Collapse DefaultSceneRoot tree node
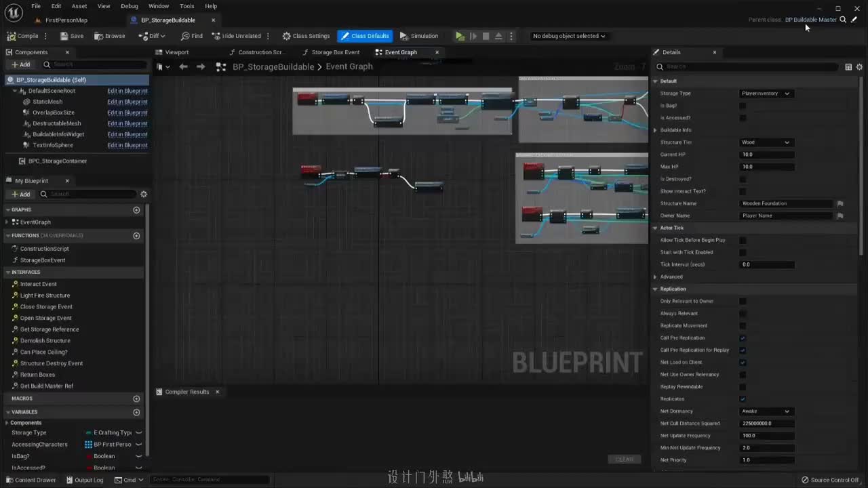Viewport: 868px width, 488px height. pyautogui.click(x=15, y=91)
